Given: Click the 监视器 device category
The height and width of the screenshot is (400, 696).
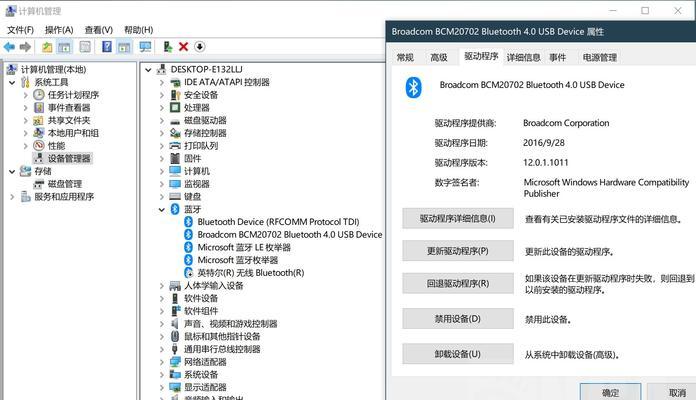Looking at the screenshot, I should [197, 184].
